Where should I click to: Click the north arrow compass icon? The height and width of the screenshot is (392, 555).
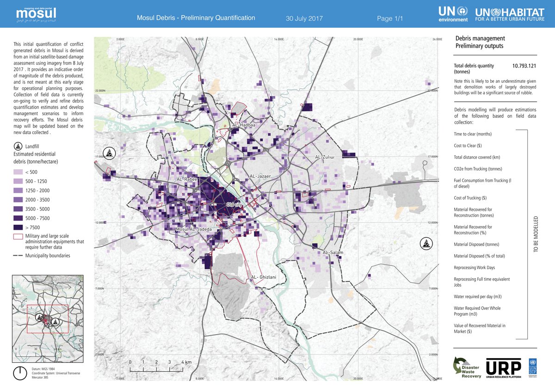[19, 373]
